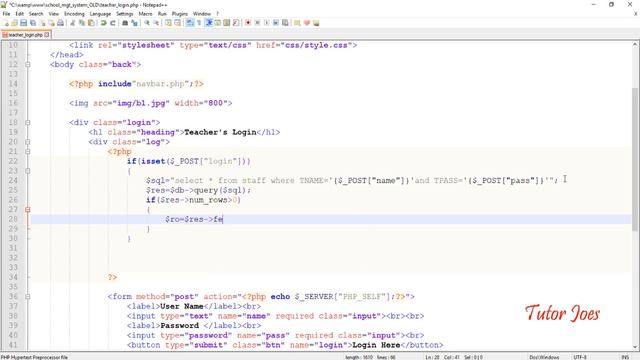The height and width of the screenshot is (360, 640).
Task: Click the New file toolbar icon
Action: (6, 23)
